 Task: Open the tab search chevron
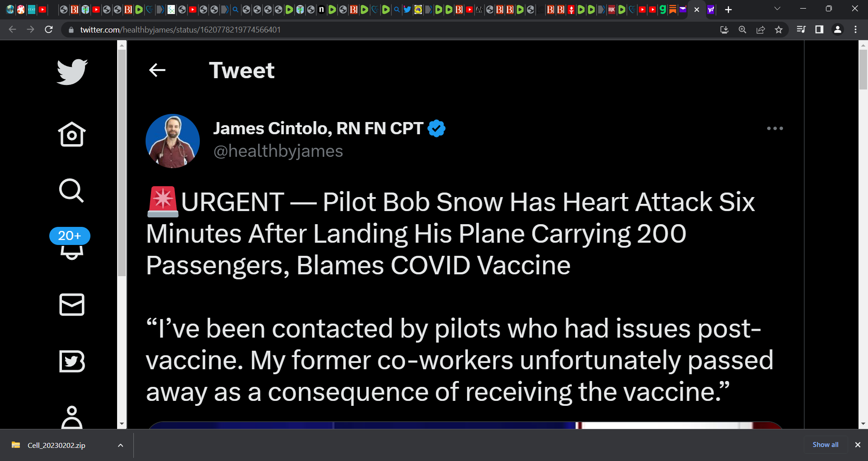click(777, 8)
